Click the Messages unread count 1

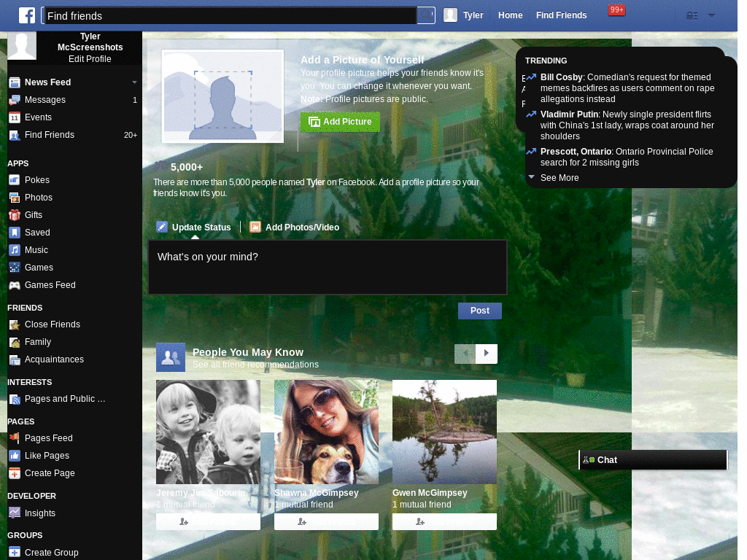point(135,100)
